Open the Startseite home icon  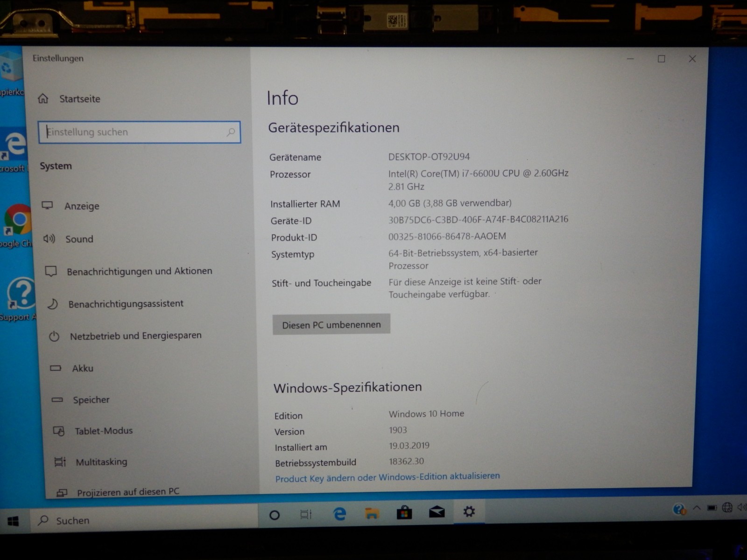click(x=43, y=98)
